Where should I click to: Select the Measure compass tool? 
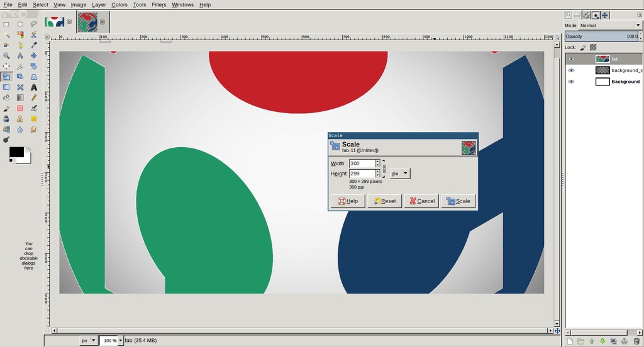click(20, 55)
